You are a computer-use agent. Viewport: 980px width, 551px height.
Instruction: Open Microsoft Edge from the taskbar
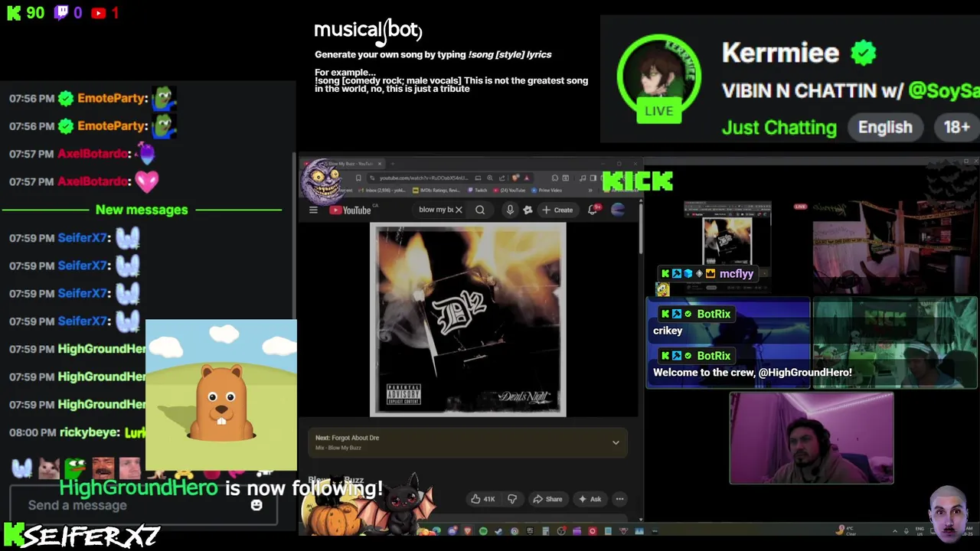coord(436,530)
